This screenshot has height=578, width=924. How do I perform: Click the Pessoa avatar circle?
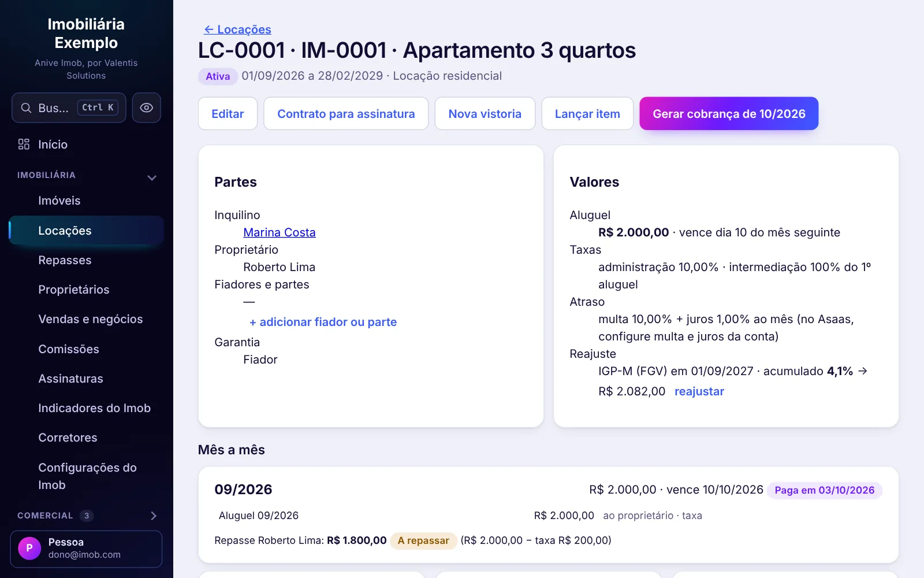[29, 548]
